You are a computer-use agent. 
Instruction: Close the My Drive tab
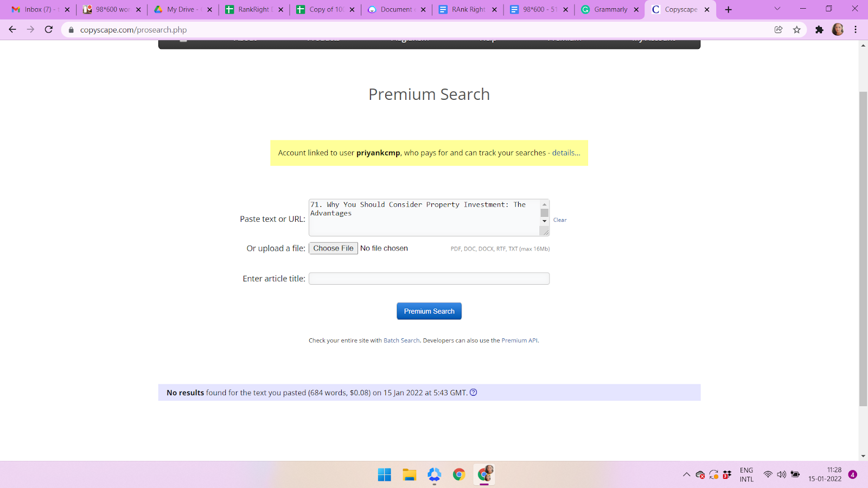210,10
